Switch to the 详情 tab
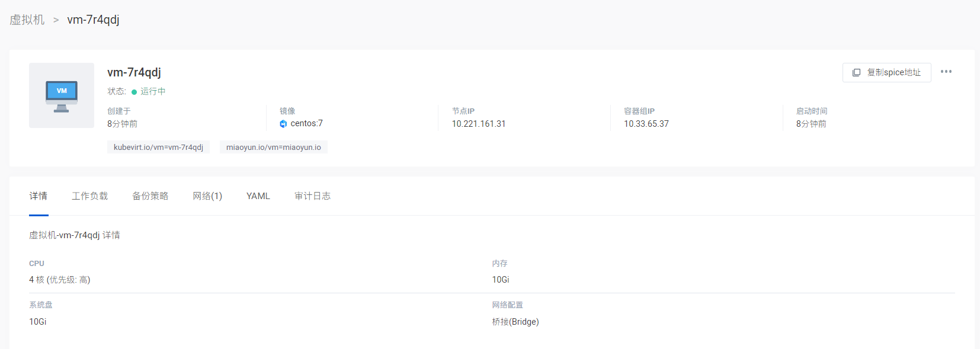Screen dimensions: 980x349 coord(39,196)
